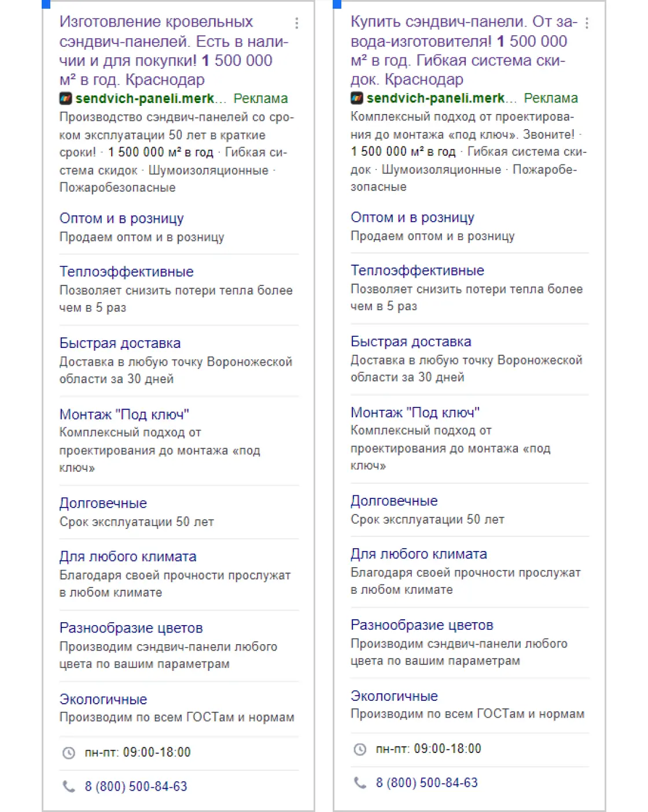
Task: Click the favicon beside left sendvich-paneli URL
Action: point(66,98)
